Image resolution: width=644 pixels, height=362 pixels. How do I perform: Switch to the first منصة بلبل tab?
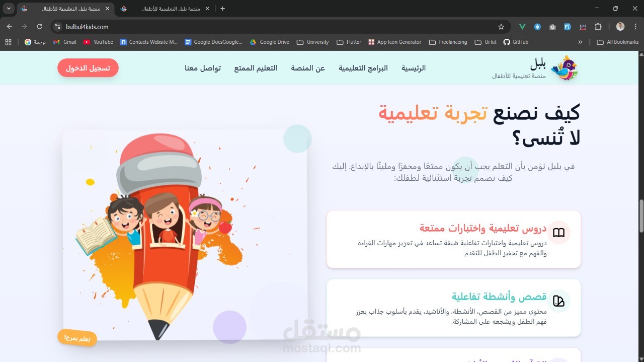[65, 9]
